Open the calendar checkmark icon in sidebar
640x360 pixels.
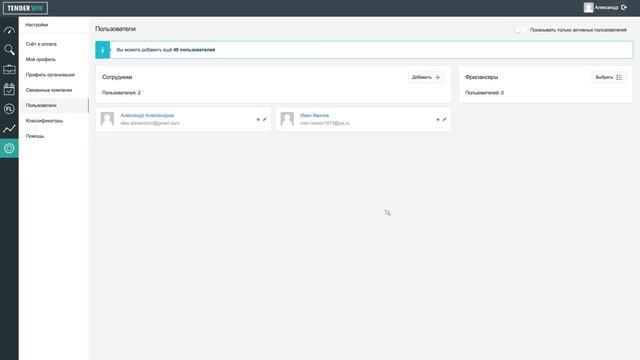9,89
